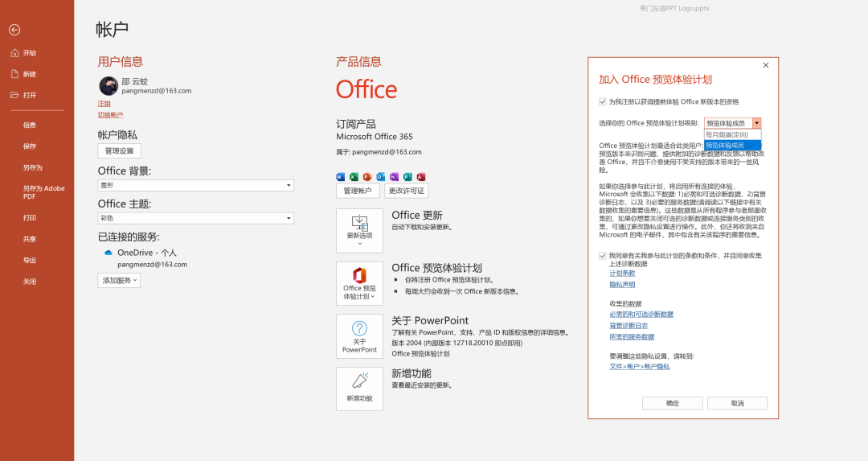Screen dimensions: 868x461
Task: Select 打印 in the sidebar
Action: (30, 218)
